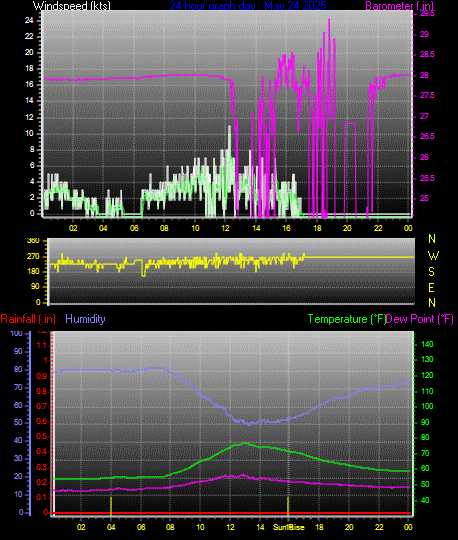The image size is (458, 540).
Task: Click the 40 value on the temperature axis
Action: pyautogui.click(x=425, y=500)
